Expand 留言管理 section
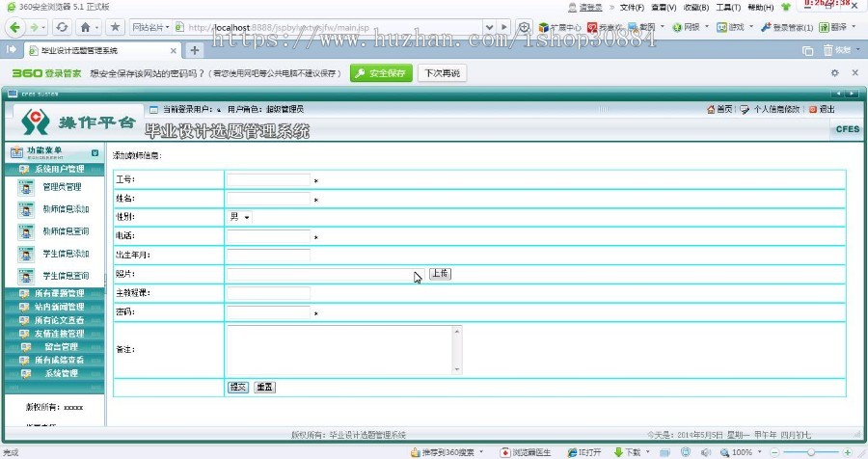Screen dimensions: 868x459 [x=55, y=346]
